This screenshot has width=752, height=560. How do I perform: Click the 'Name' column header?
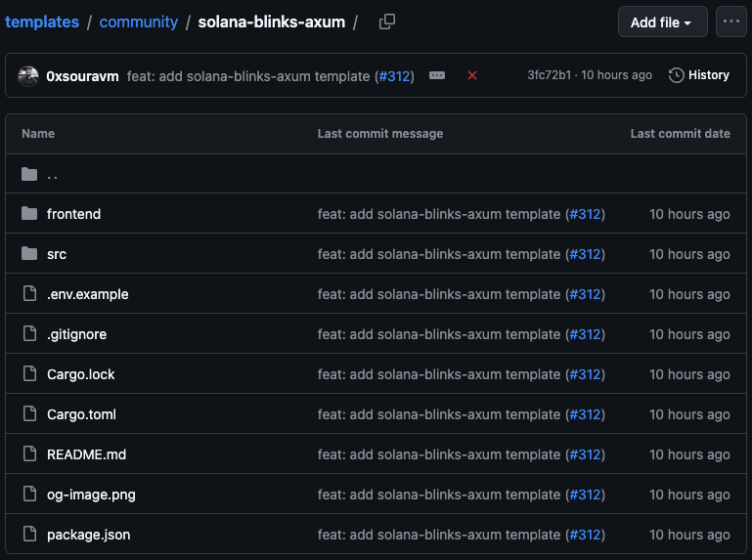click(38, 134)
